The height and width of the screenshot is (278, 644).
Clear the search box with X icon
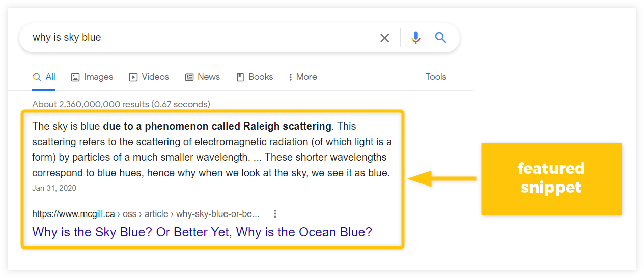pos(385,38)
